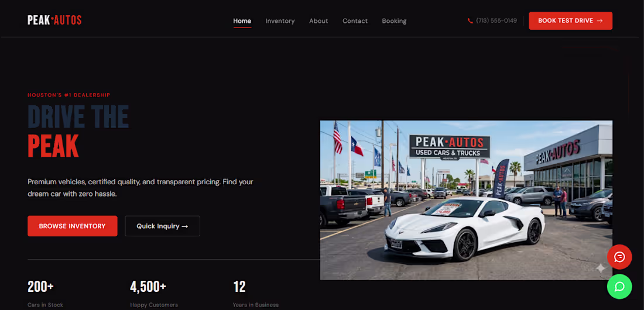Click the Book Test Drive button
Image resolution: width=644 pixels, height=310 pixels.
tap(570, 20)
